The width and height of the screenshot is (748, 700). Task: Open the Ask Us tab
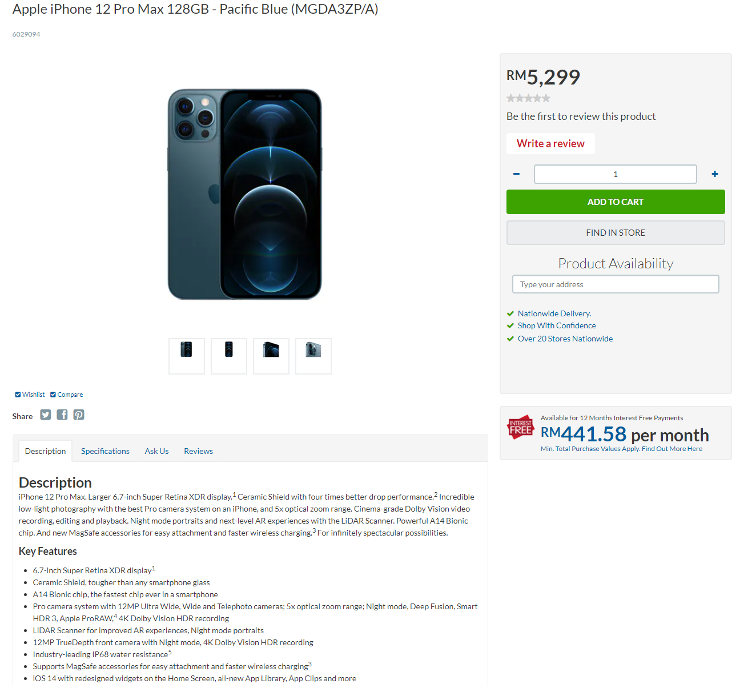pos(156,451)
